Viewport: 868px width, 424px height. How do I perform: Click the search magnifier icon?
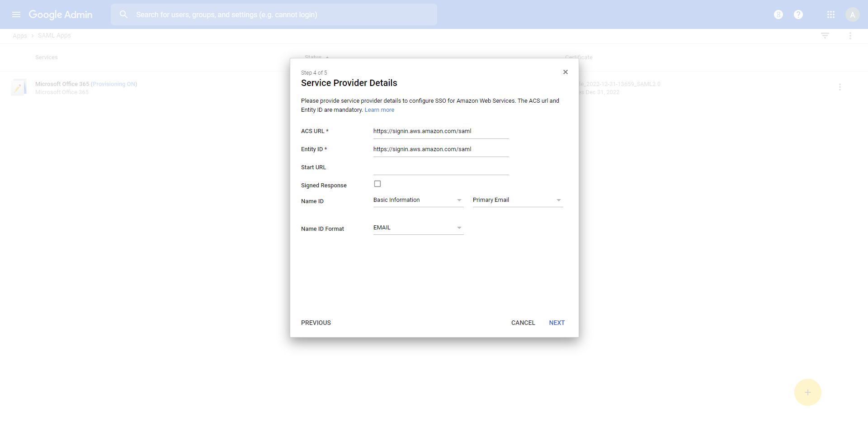[x=123, y=14]
